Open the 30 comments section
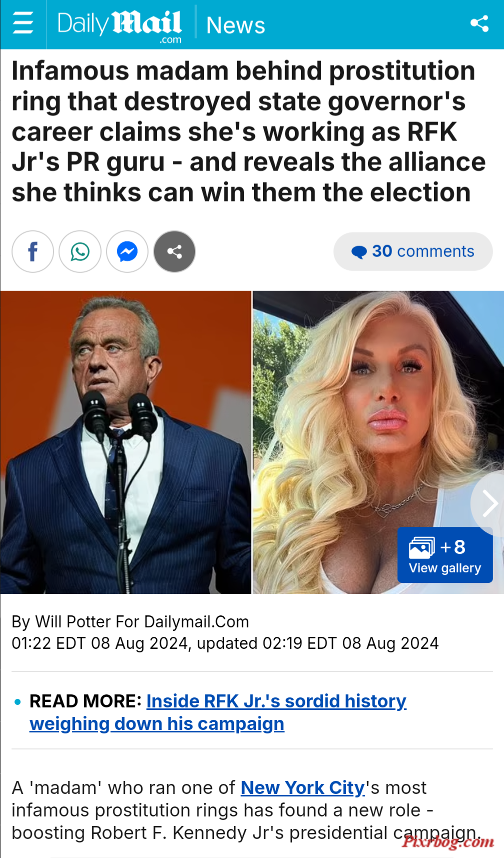This screenshot has height=858, width=504. (x=413, y=251)
